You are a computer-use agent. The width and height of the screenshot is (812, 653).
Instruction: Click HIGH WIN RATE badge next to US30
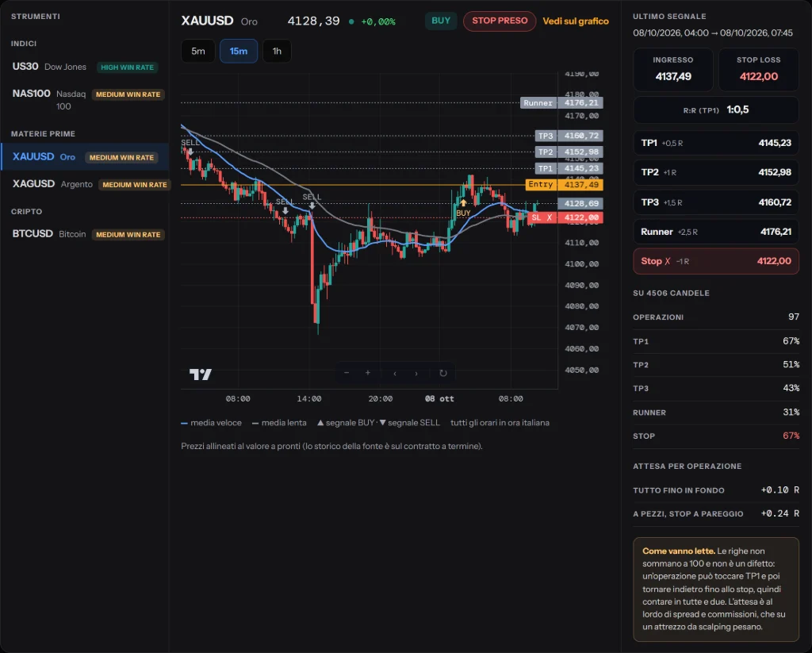pos(128,67)
